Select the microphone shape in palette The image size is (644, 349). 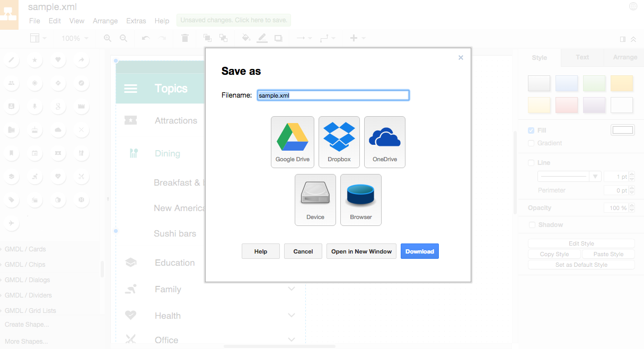[35, 107]
